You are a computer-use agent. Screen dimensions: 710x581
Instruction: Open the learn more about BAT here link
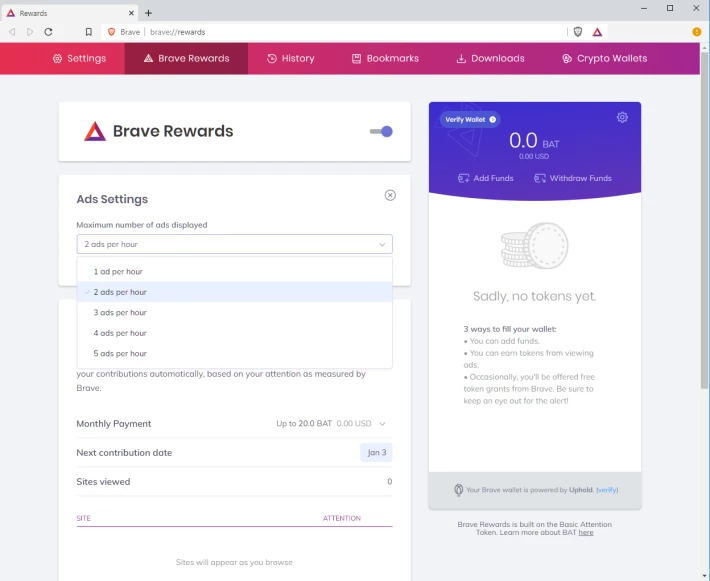click(x=585, y=533)
